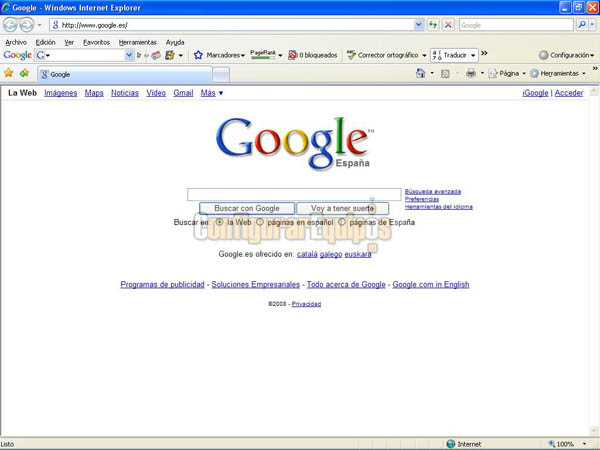The width and height of the screenshot is (600, 450).
Task: Click the browser Forward arrow button
Action: pyautogui.click(x=26, y=25)
